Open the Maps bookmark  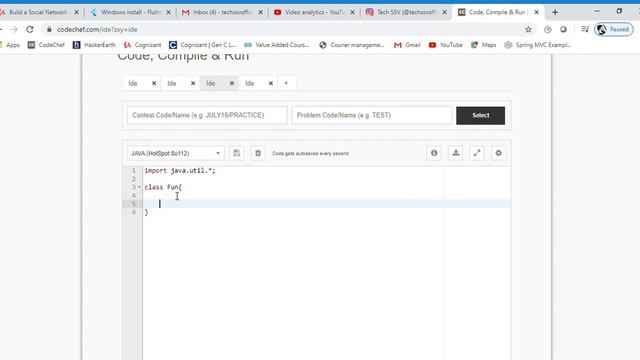(x=484, y=45)
